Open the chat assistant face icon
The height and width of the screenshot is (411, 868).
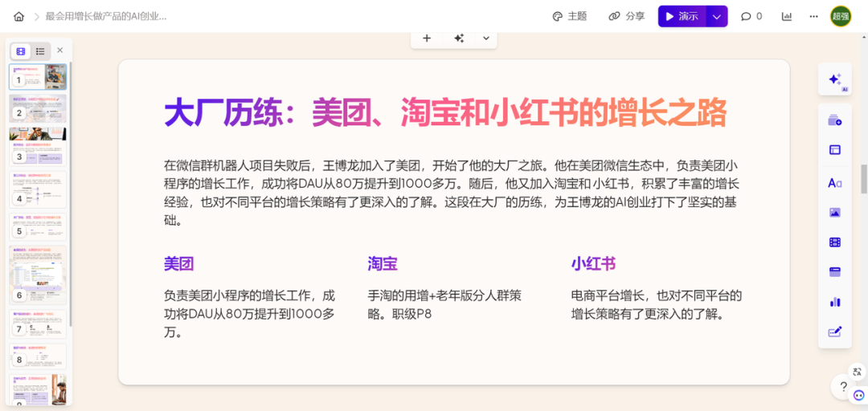[858, 395]
